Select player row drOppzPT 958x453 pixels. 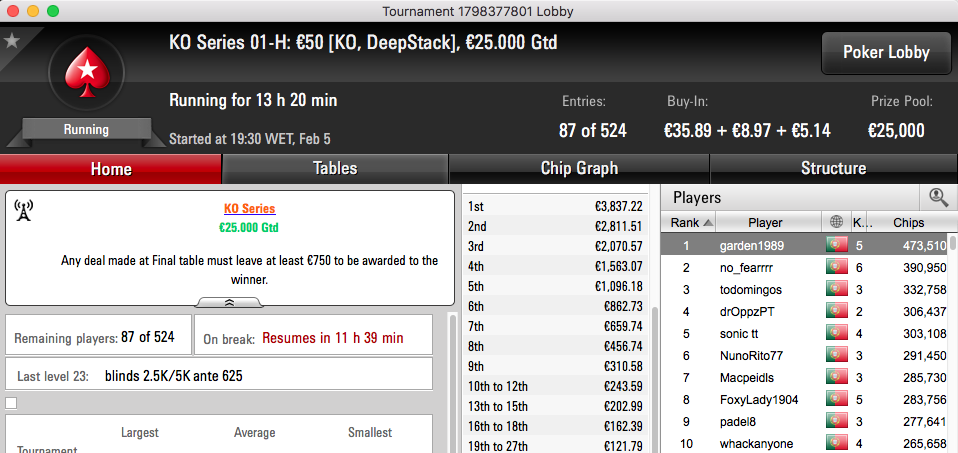coord(805,312)
